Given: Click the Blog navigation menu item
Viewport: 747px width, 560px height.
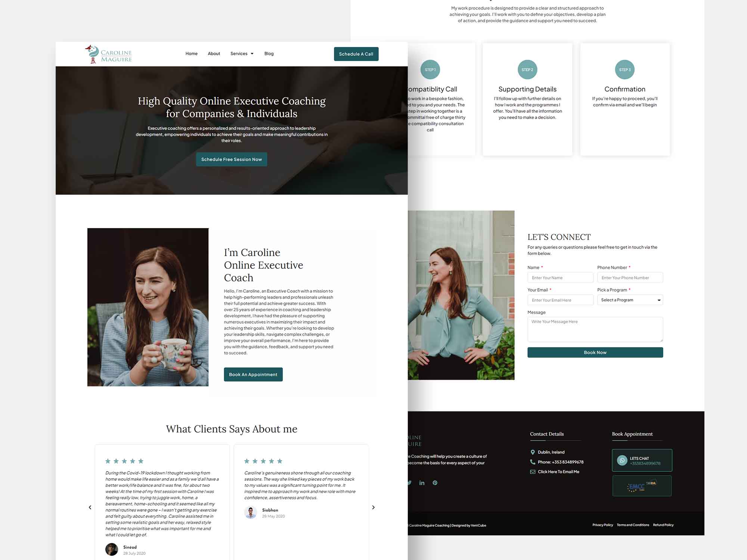Looking at the screenshot, I should [x=268, y=53].
